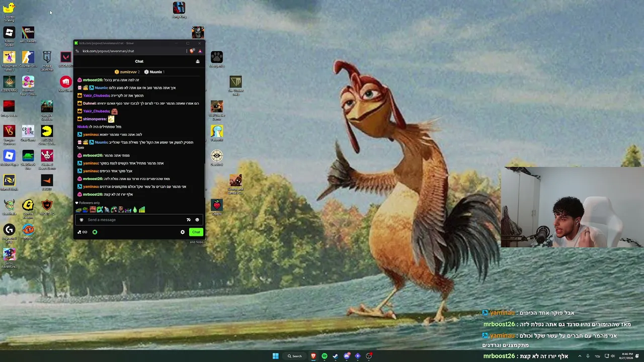Open the Deadlock desktop shortcut

(217, 158)
